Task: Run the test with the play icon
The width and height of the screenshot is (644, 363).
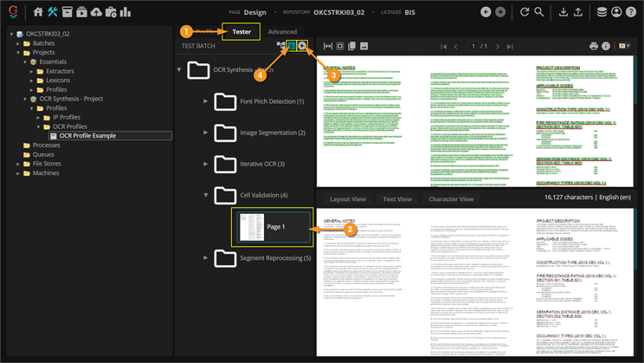Action: click(302, 46)
